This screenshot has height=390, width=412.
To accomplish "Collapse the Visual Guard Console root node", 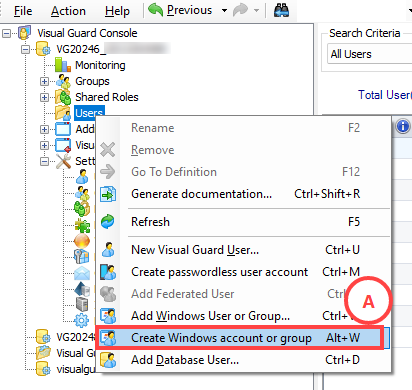I will (6, 33).
